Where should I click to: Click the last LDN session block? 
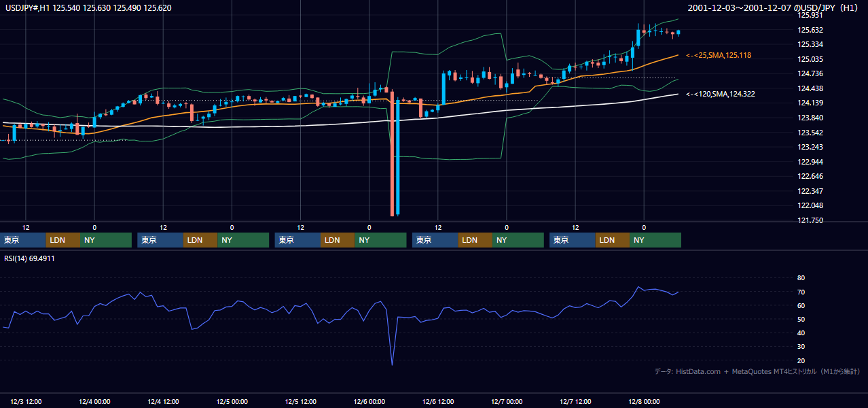pos(613,240)
